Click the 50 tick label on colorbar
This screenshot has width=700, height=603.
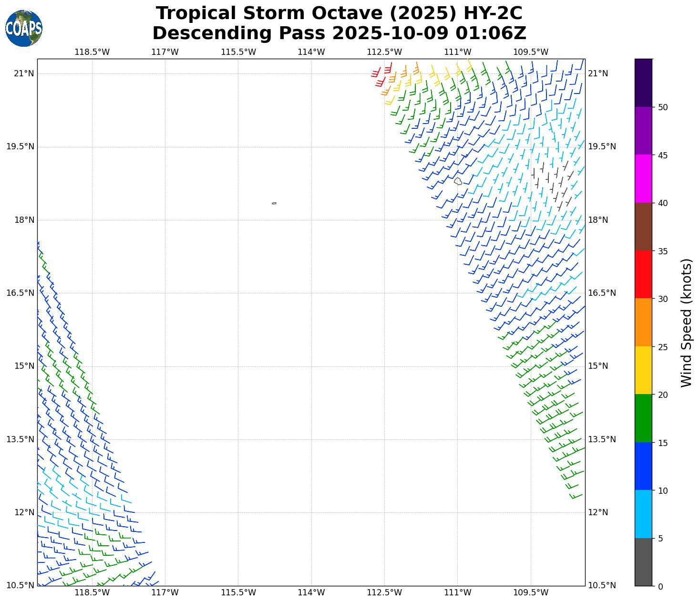point(662,107)
